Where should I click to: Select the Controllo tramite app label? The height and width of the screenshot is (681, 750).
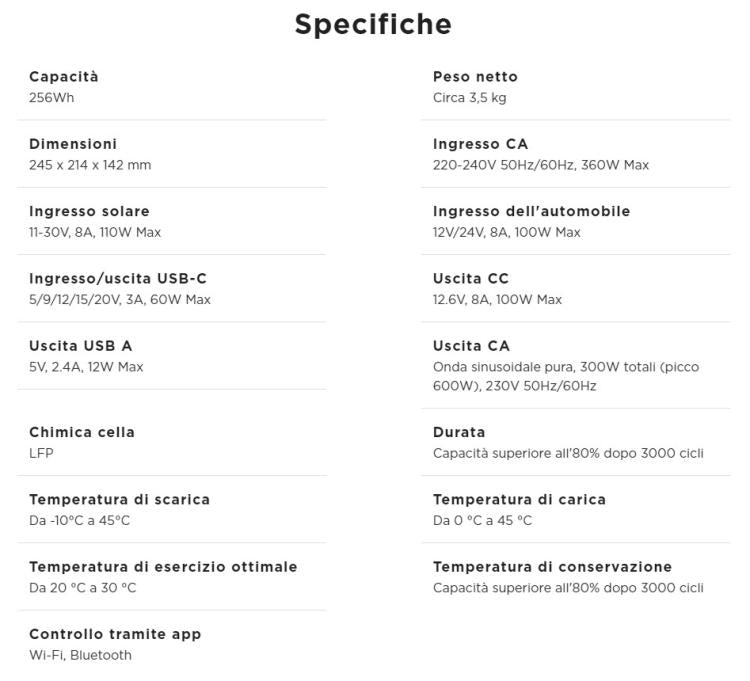point(115,634)
